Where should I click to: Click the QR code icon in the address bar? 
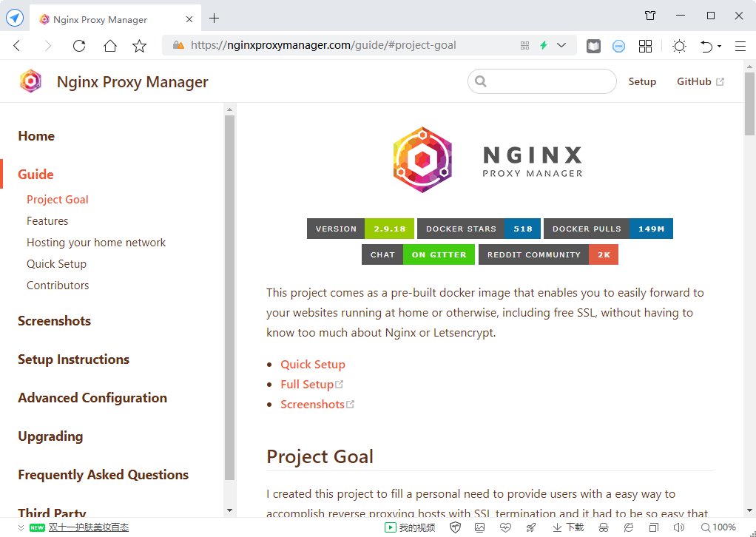(x=524, y=45)
